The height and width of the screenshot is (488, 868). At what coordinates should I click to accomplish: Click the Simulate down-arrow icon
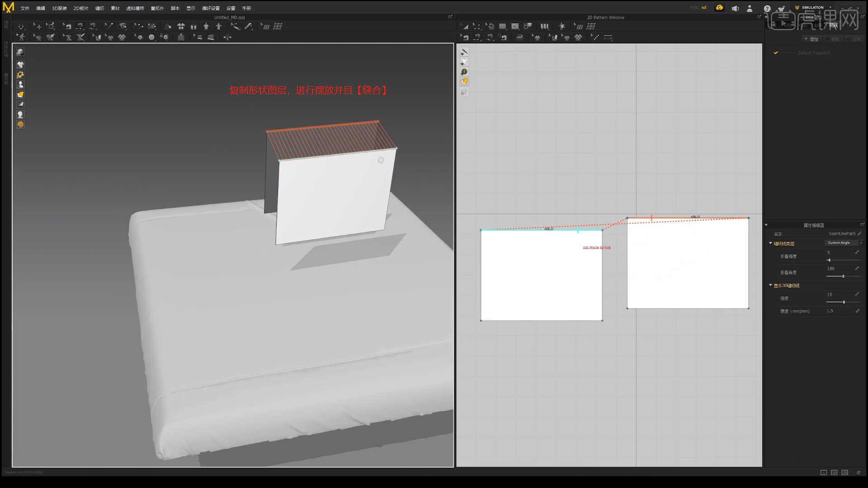tap(21, 27)
